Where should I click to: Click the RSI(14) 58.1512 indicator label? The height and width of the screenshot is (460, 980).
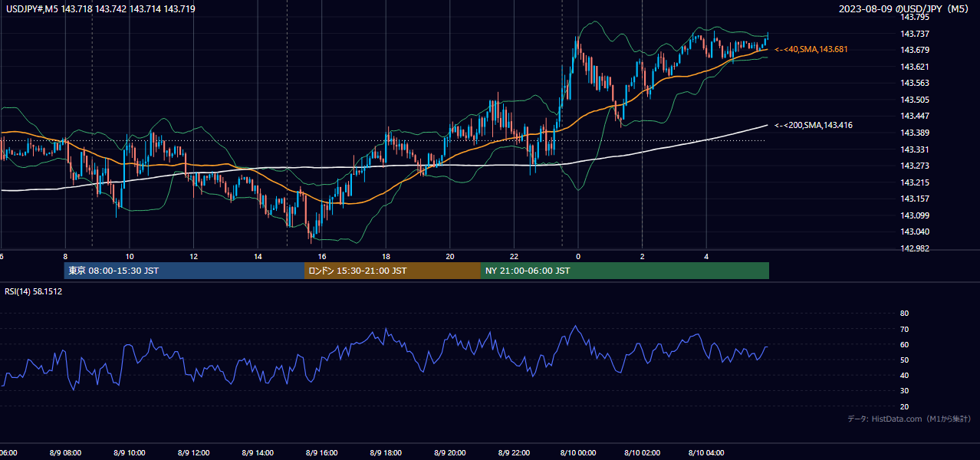[x=34, y=291]
